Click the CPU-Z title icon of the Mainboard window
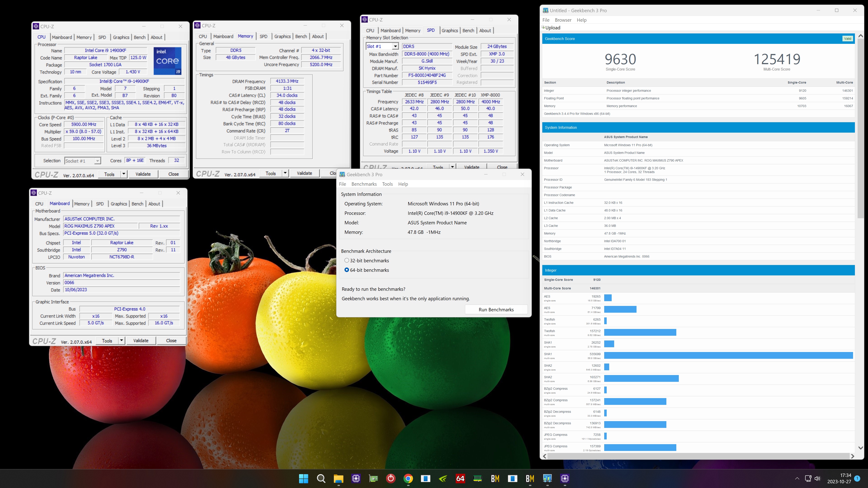 pos(34,193)
